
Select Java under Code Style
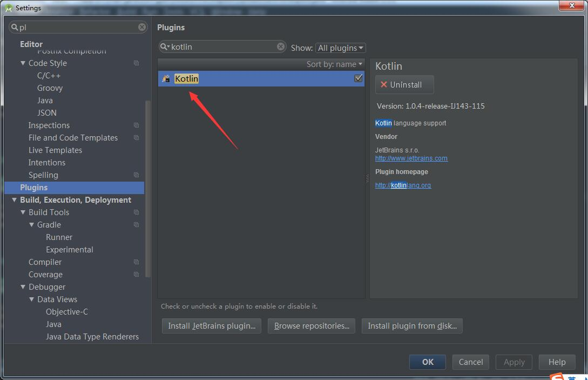pyautogui.click(x=45, y=100)
